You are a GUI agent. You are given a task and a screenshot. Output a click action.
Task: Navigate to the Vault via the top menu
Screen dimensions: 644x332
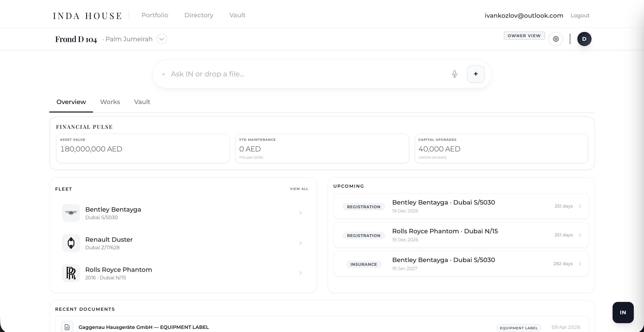point(237,15)
